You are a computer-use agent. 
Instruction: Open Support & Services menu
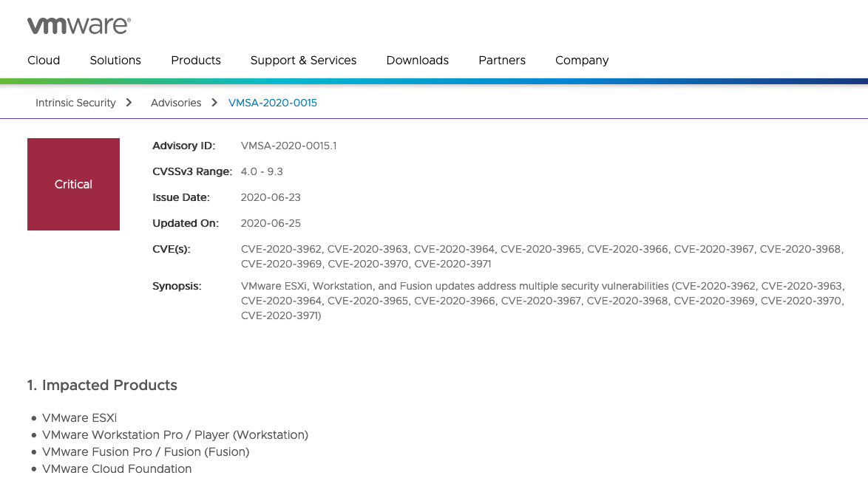pyautogui.click(x=303, y=61)
